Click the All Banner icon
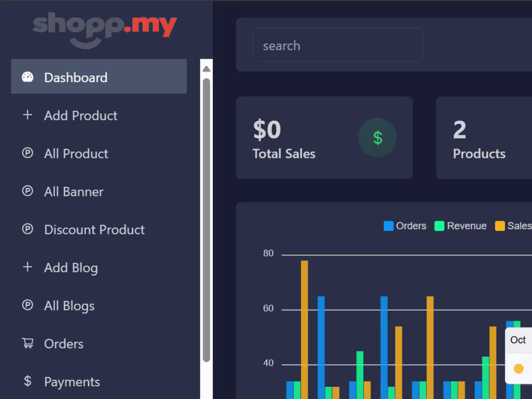This screenshot has height=399, width=532. (x=28, y=192)
